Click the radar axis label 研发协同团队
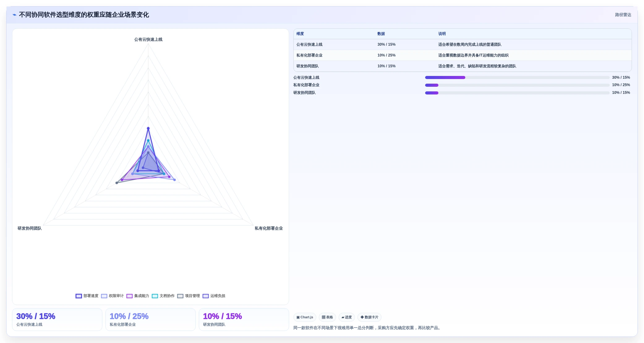This screenshot has height=343, width=644. 29,228
